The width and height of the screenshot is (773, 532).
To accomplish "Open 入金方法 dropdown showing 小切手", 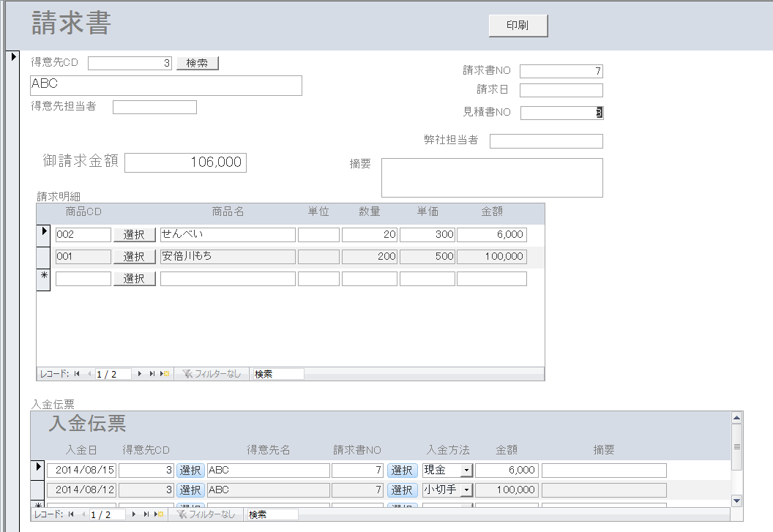I will (x=466, y=490).
